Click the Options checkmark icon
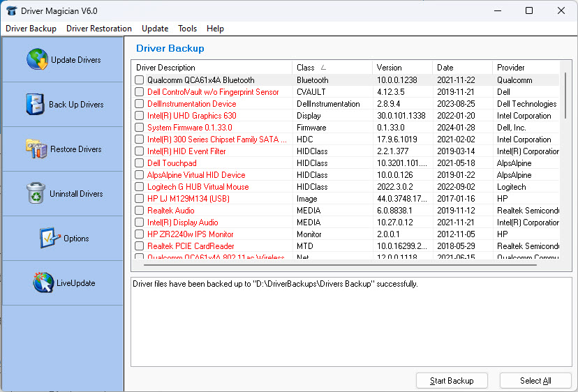This screenshot has width=578, height=392. 50,238
